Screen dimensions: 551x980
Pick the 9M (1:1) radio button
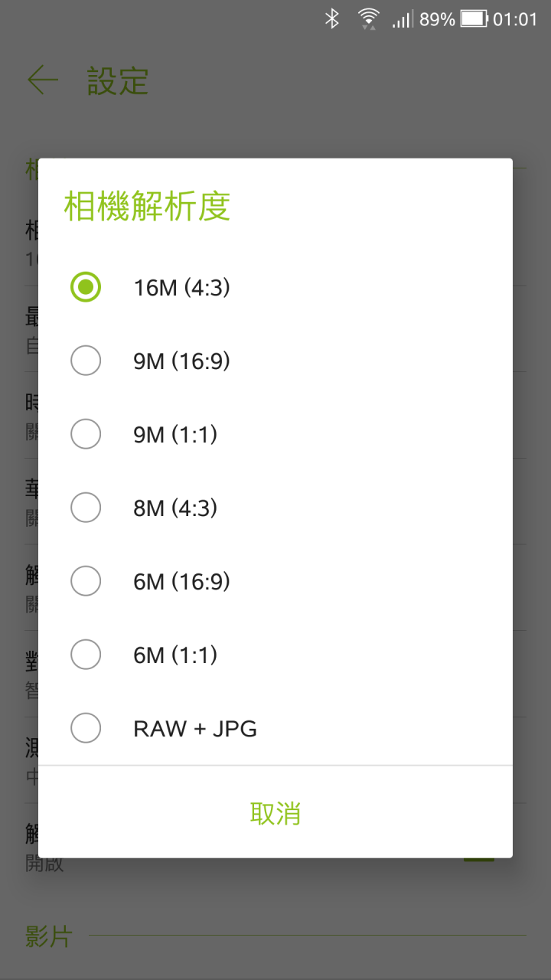86,434
